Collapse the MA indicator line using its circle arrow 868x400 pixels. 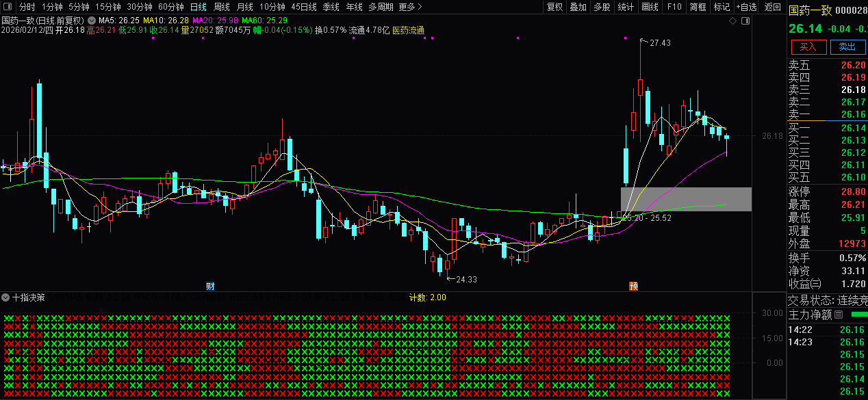click(91, 21)
